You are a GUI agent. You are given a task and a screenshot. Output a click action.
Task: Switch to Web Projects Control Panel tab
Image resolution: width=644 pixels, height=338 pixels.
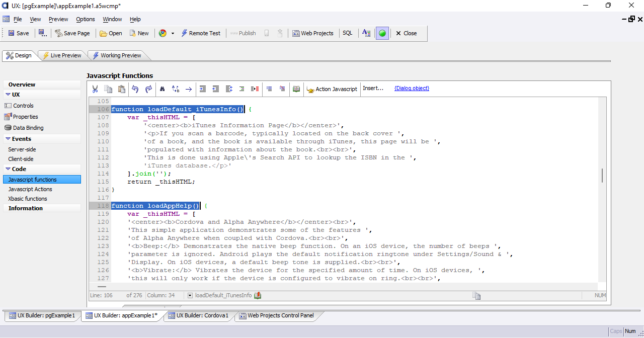277,316
